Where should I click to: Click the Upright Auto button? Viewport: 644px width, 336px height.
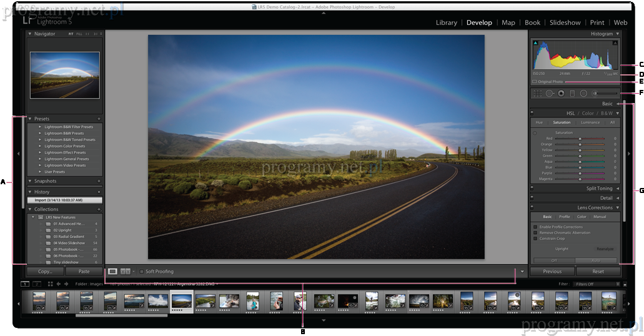[x=596, y=260]
